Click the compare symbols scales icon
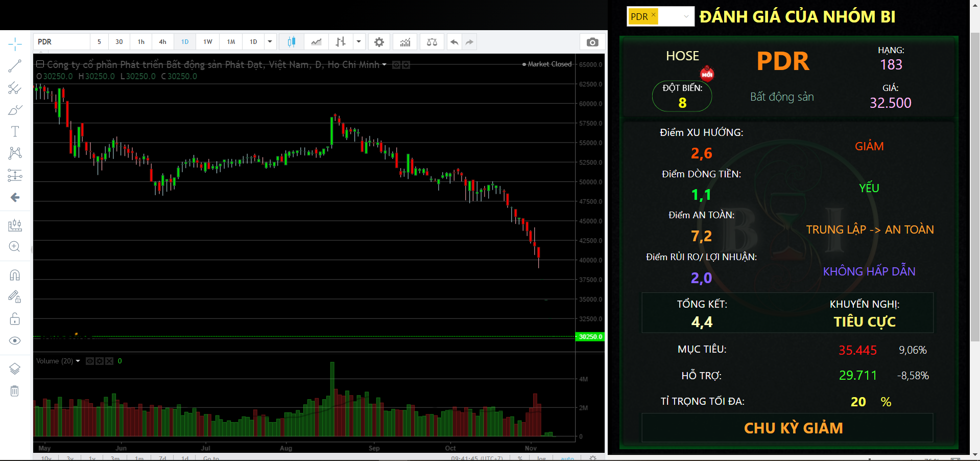 tap(432, 42)
